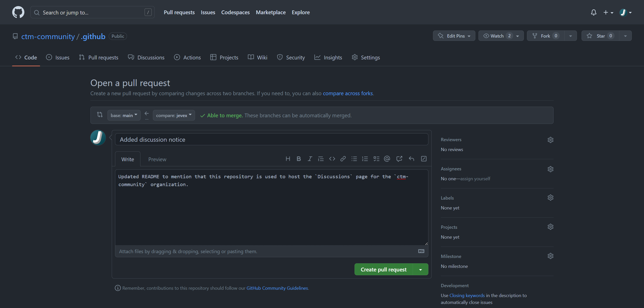Click the Bold formatting icon
The height and width of the screenshot is (308, 644).
click(x=299, y=159)
